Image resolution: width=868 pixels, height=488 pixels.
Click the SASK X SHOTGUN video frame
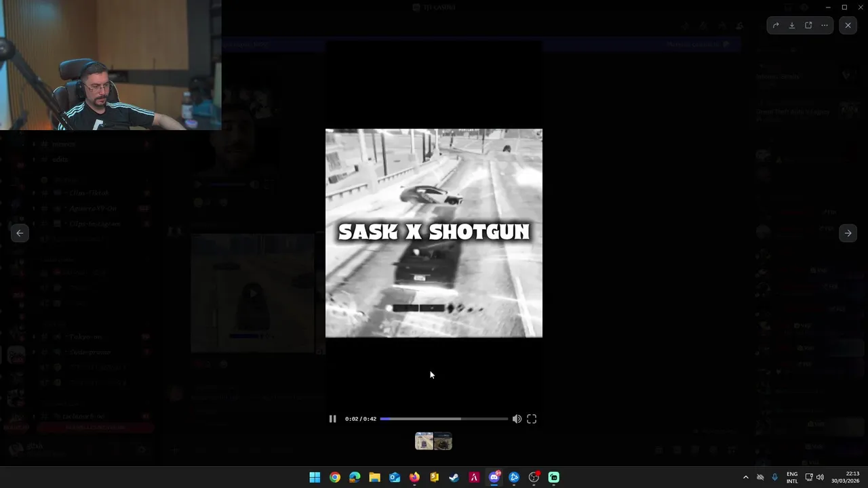click(434, 233)
